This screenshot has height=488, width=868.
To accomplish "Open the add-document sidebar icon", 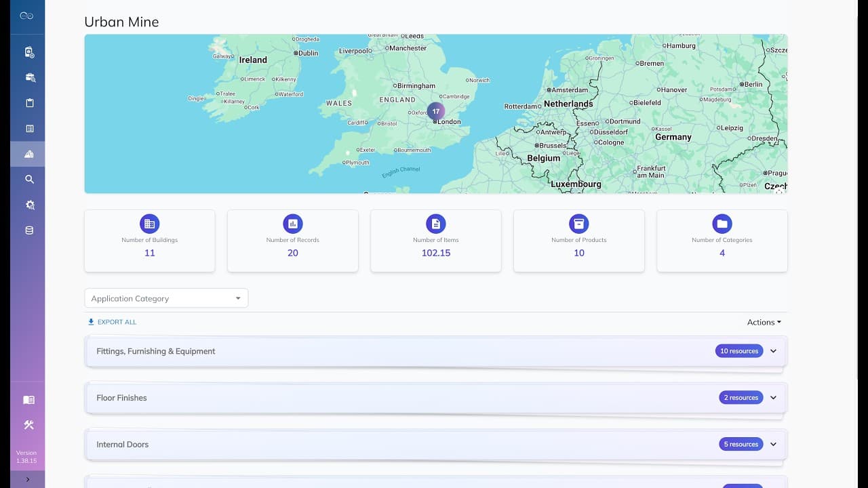I will click(29, 52).
